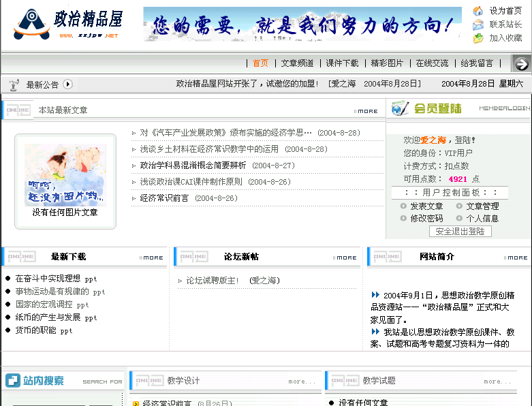This screenshot has height=406, width=532.
Task: Open article 政治学科易混淆概念简要辨析
Action: pyautogui.click(x=193, y=166)
